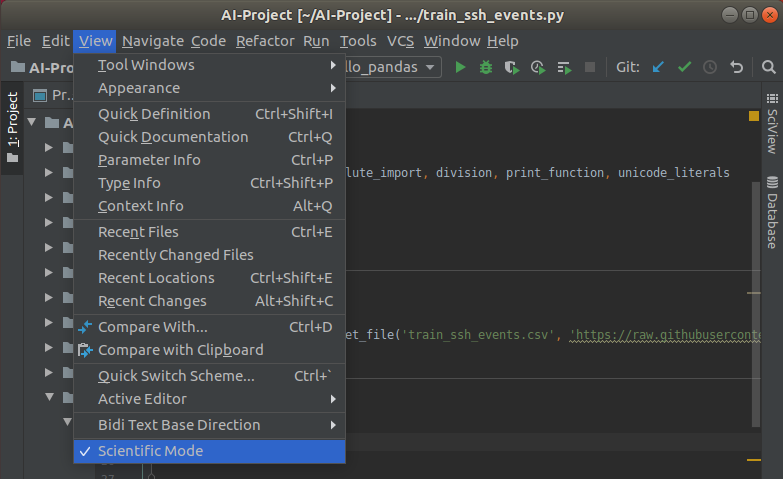Image resolution: width=783 pixels, height=479 pixels.
Task: Open the run configuration dropdown
Action: (x=392, y=67)
